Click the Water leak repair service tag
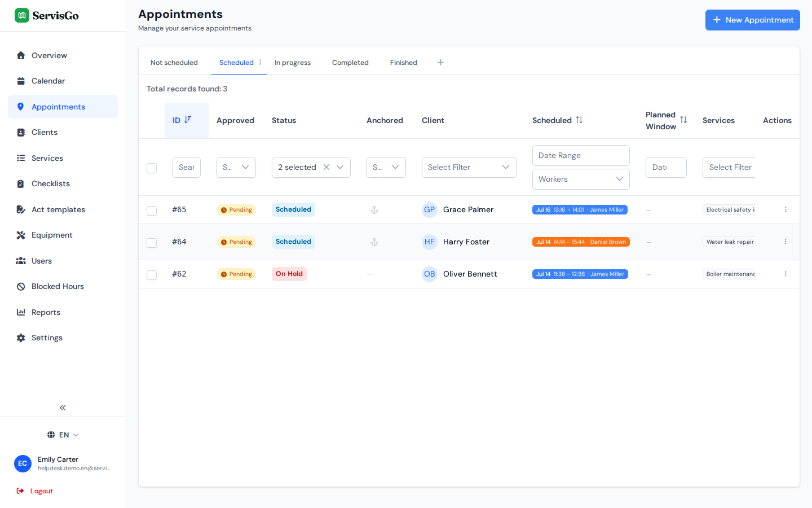Screen dimensions: 812x508 pos(729,242)
